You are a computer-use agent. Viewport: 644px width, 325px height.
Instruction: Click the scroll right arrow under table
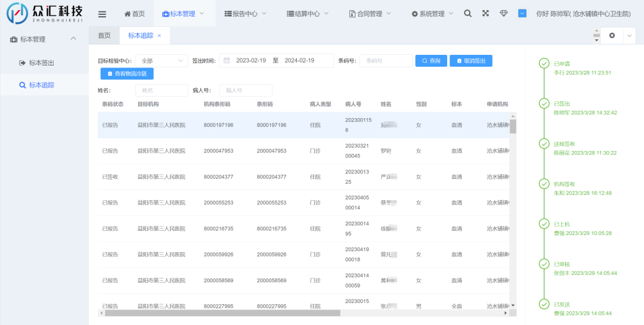506,313
